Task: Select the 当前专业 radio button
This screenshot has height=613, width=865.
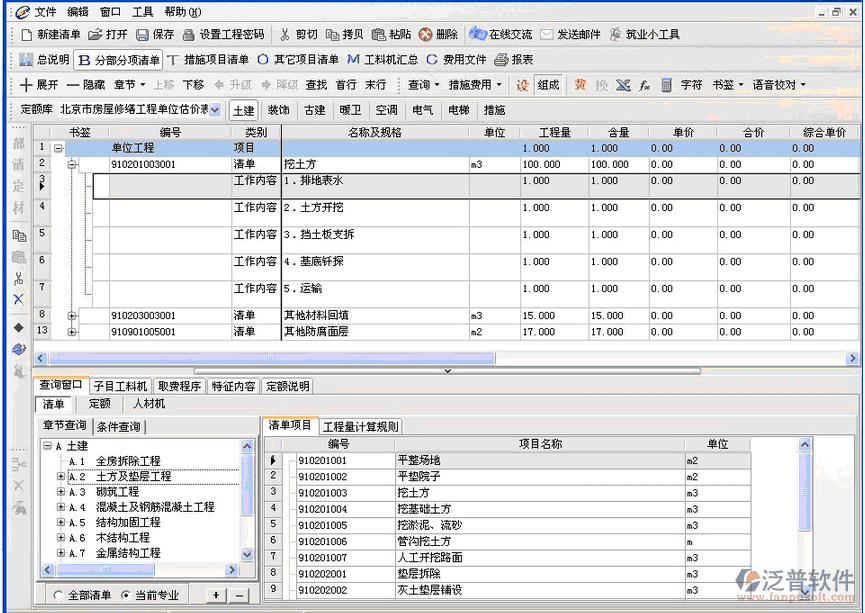Action: click(126, 595)
